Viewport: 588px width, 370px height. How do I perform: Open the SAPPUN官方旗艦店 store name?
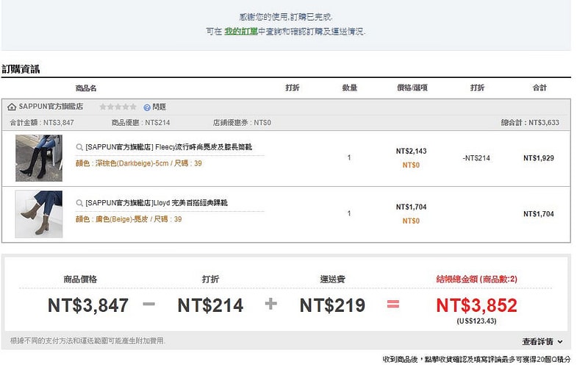[x=50, y=107]
